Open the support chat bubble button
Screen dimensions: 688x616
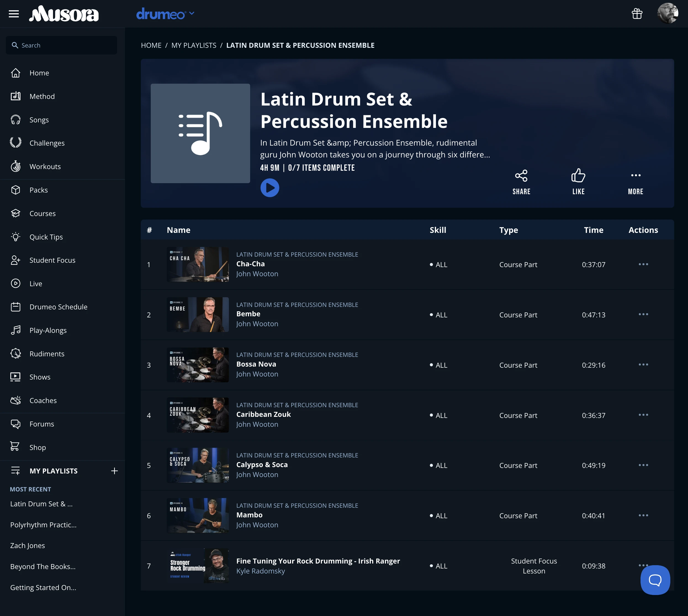(655, 580)
